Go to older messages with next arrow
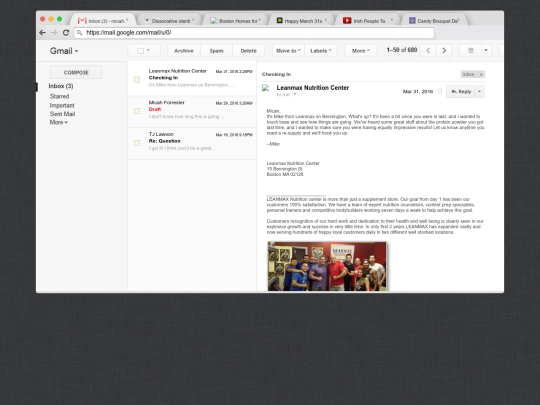The height and width of the screenshot is (405, 540). tap(444, 51)
